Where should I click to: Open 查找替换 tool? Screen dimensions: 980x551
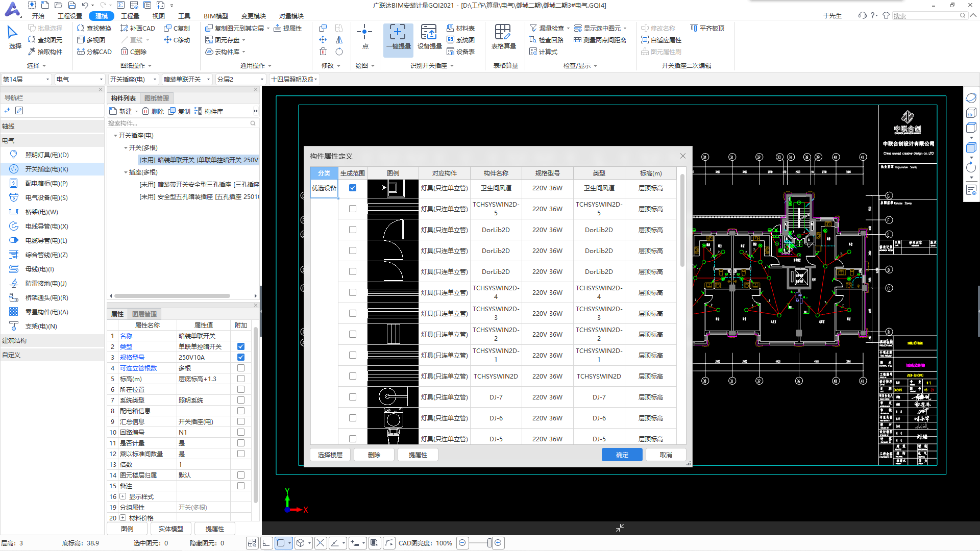[94, 28]
